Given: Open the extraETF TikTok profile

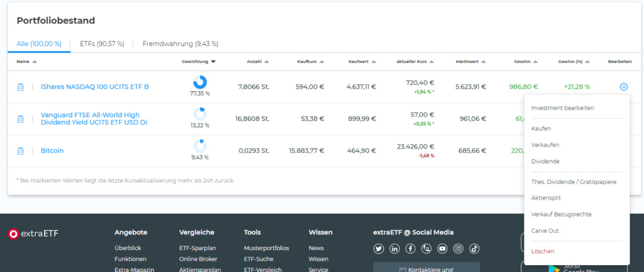Looking at the screenshot, I should (474, 249).
